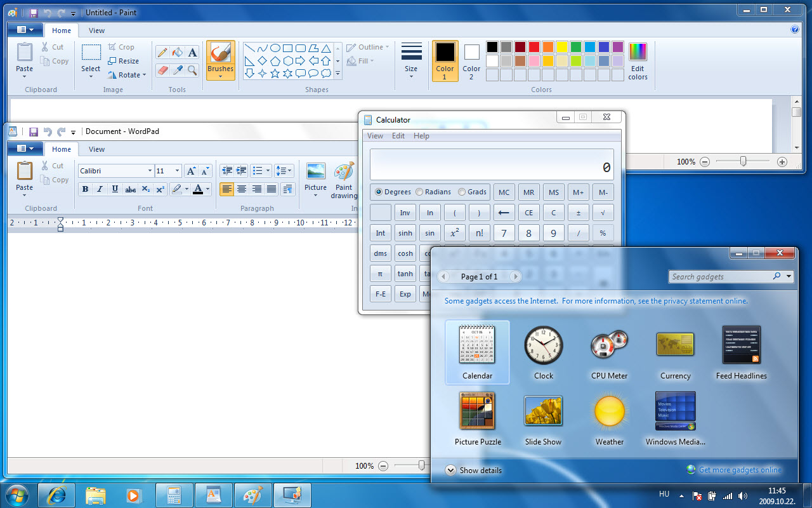Click Get more gadgets online link
The image size is (812, 508).
(x=740, y=470)
